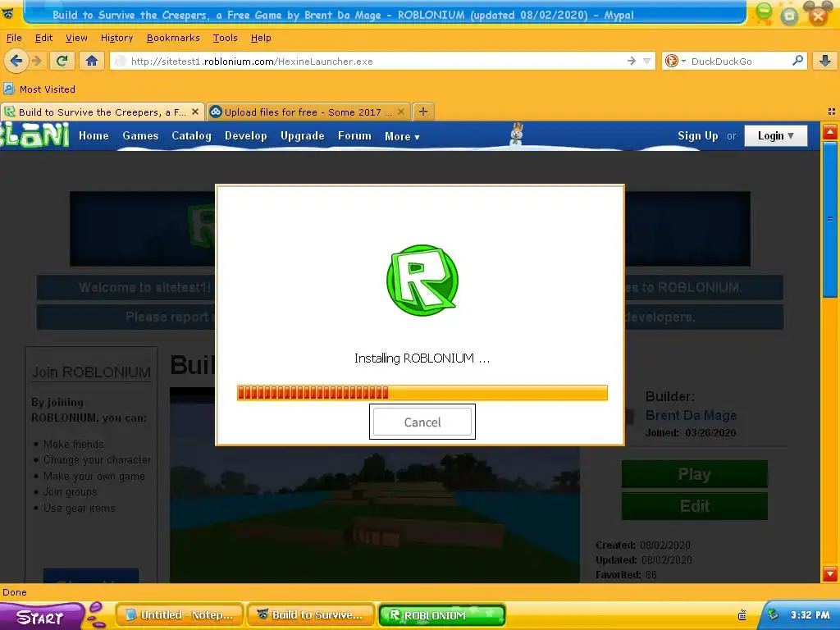
Task: Click the green Play button
Action: point(694,474)
